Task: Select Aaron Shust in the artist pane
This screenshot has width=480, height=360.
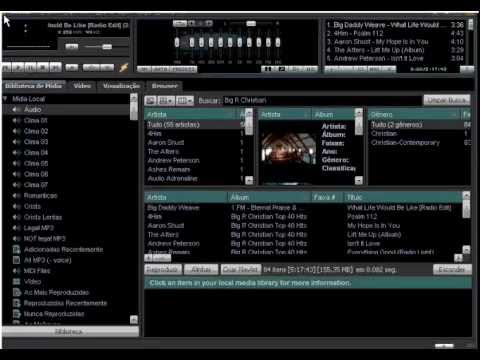Action: click(196, 142)
